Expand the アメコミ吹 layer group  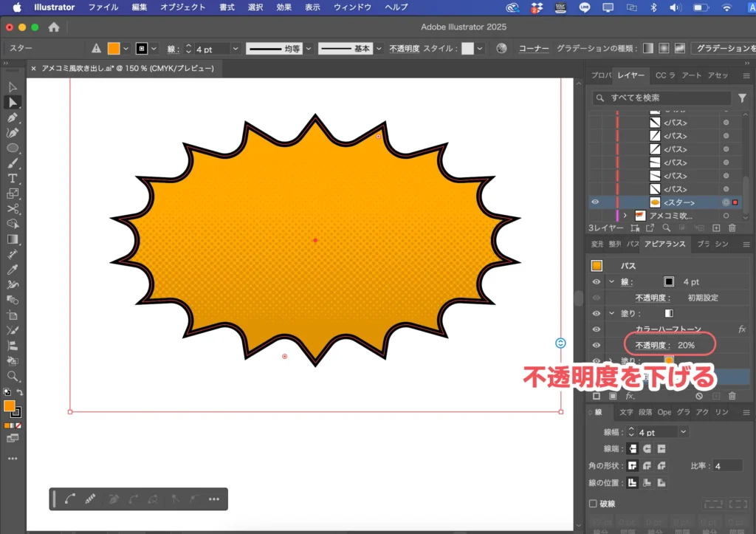click(625, 216)
